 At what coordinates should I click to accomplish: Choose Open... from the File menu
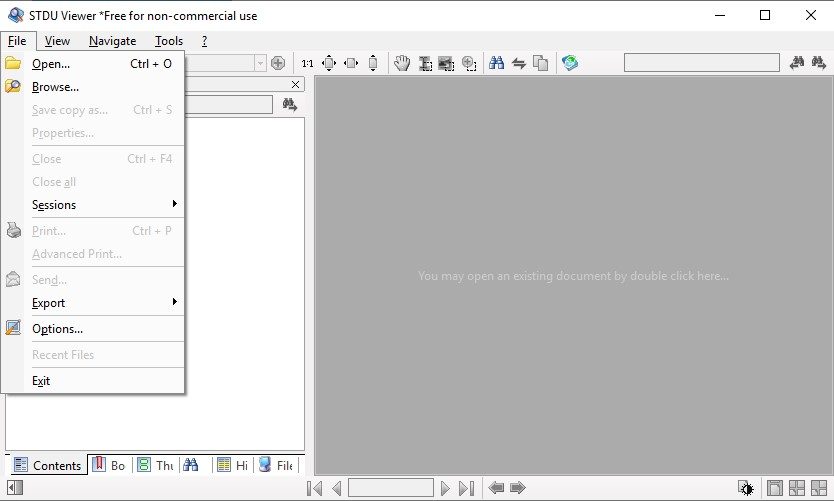[51, 64]
